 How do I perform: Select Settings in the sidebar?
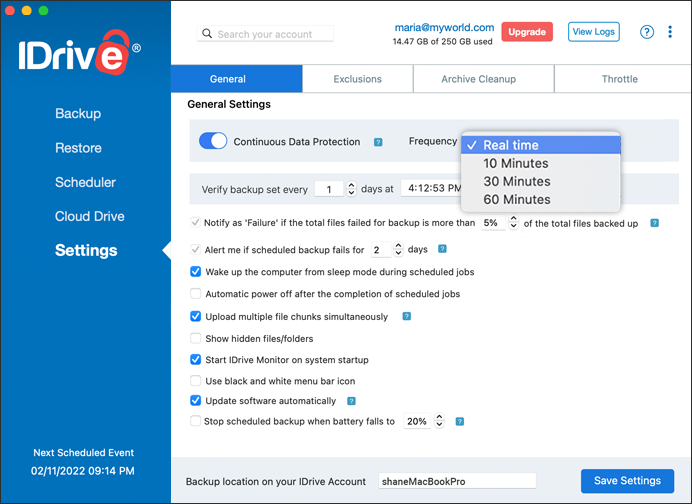point(86,250)
